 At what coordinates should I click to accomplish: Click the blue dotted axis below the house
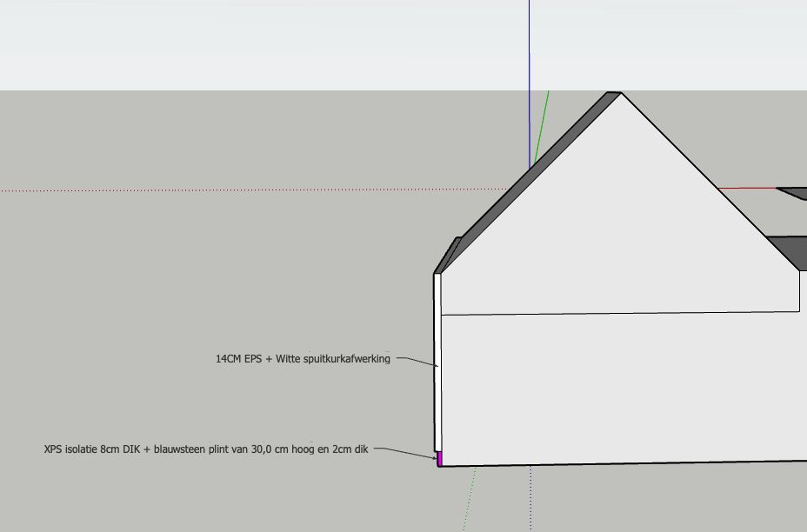[530, 499]
